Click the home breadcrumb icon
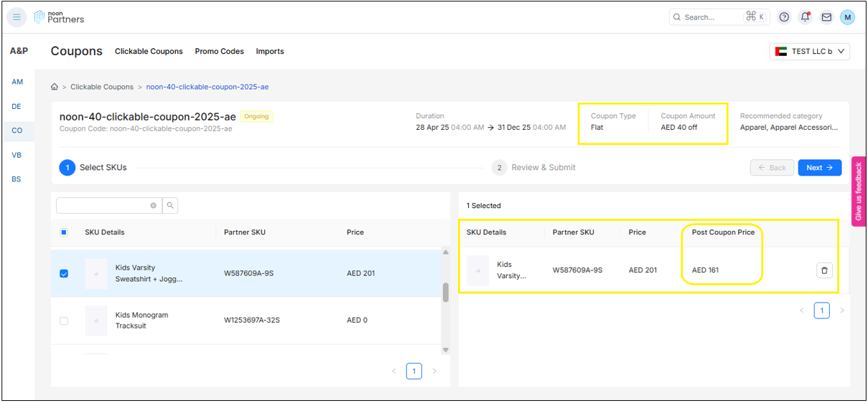Image resolution: width=868 pixels, height=403 pixels. click(55, 87)
